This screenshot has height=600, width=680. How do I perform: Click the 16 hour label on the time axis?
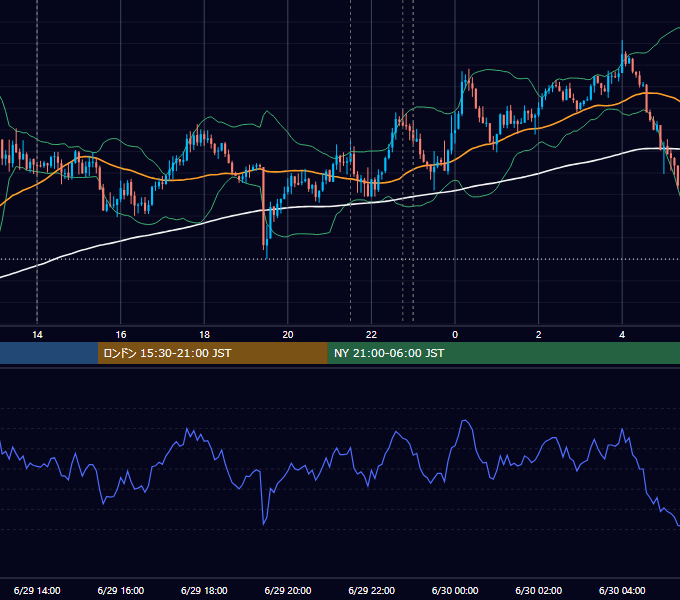(121, 335)
